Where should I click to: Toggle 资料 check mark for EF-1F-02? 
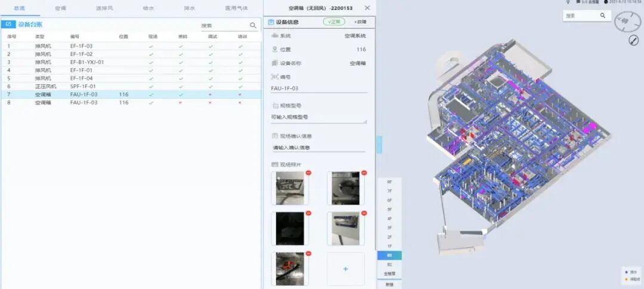pos(181,54)
